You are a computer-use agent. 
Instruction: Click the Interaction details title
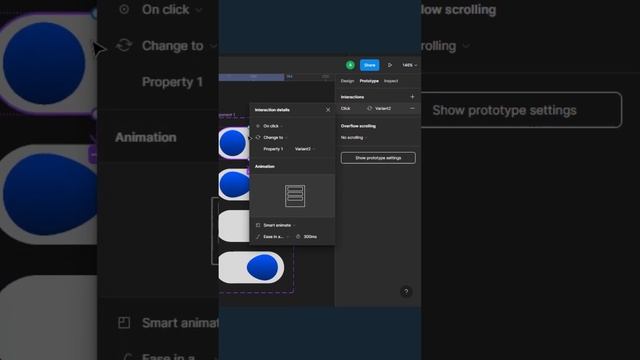272,110
